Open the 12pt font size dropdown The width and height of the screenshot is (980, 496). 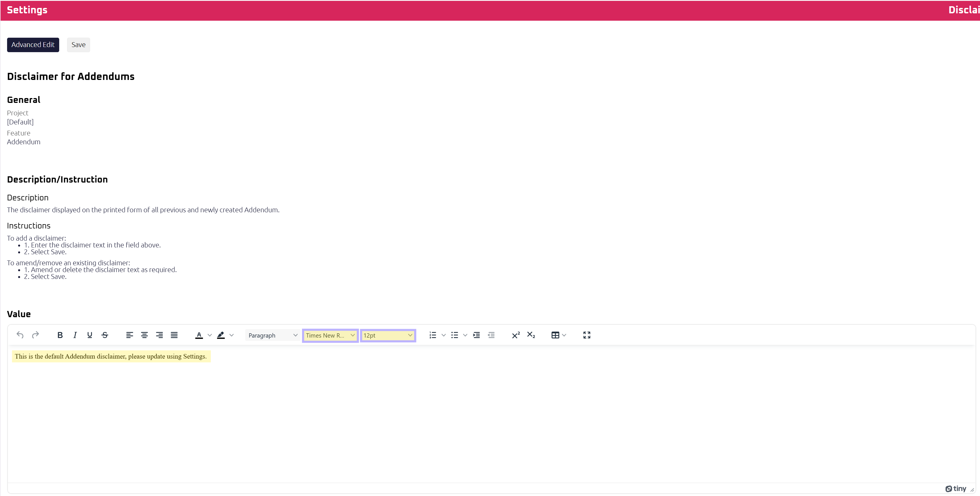point(388,335)
